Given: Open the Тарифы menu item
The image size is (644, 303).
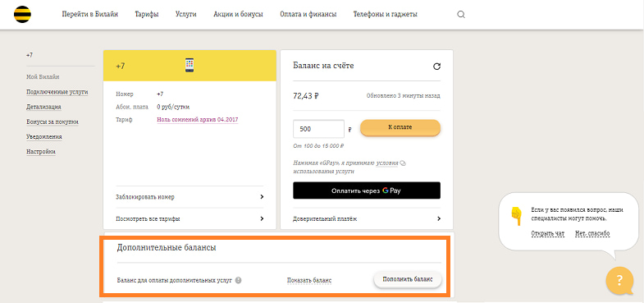Looking at the screenshot, I should click(x=147, y=15).
